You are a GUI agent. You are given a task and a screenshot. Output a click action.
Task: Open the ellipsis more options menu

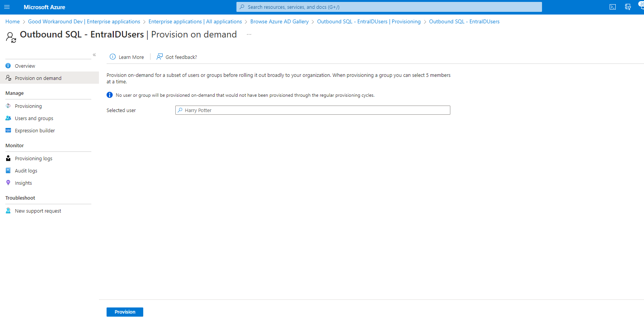point(249,34)
